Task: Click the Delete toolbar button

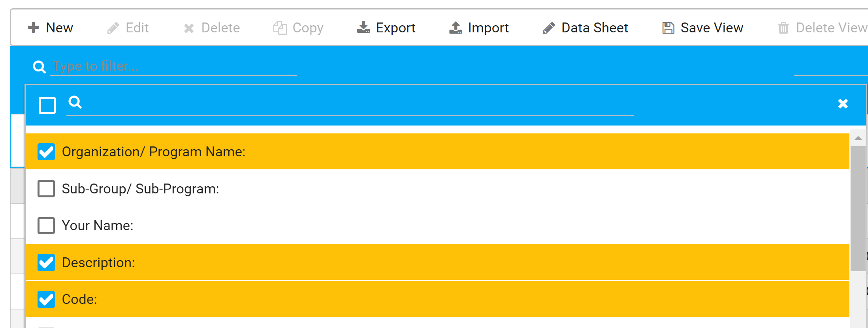Action: [x=212, y=28]
